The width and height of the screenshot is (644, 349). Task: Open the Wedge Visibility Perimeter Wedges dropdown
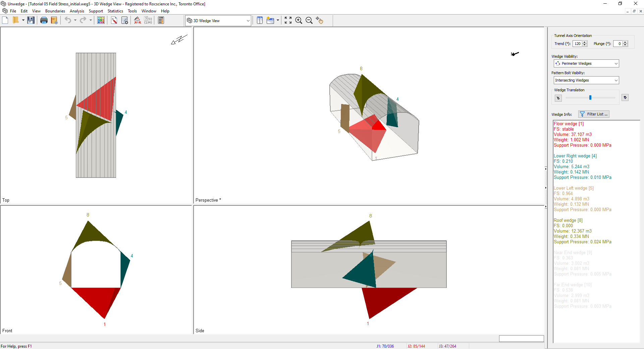(x=616, y=63)
